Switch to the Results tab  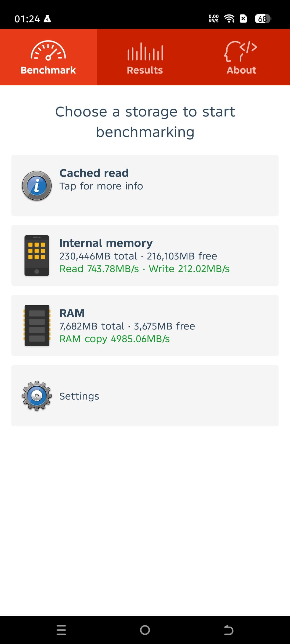coord(145,70)
